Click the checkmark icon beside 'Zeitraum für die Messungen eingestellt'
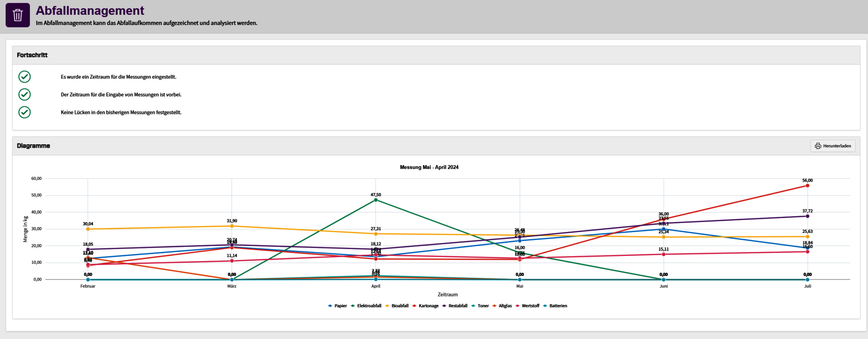 (25, 77)
